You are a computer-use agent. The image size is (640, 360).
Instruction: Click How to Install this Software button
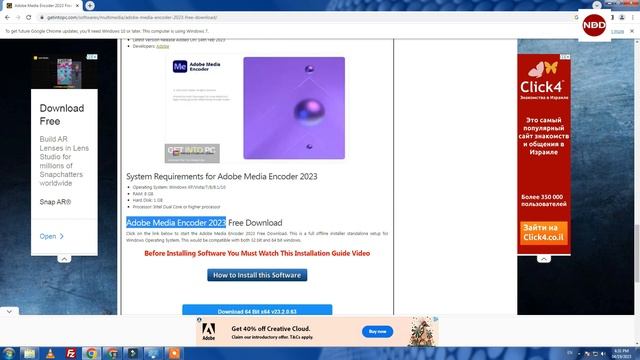coord(257,275)
